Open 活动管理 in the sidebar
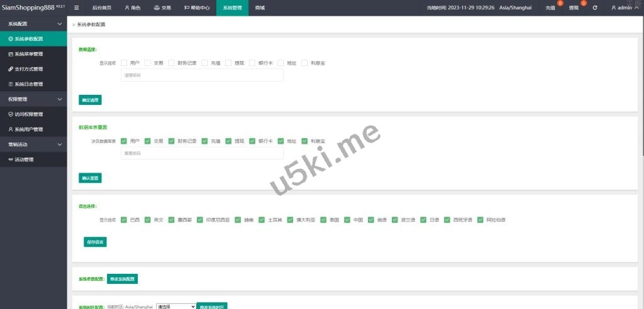 (24, 160)
